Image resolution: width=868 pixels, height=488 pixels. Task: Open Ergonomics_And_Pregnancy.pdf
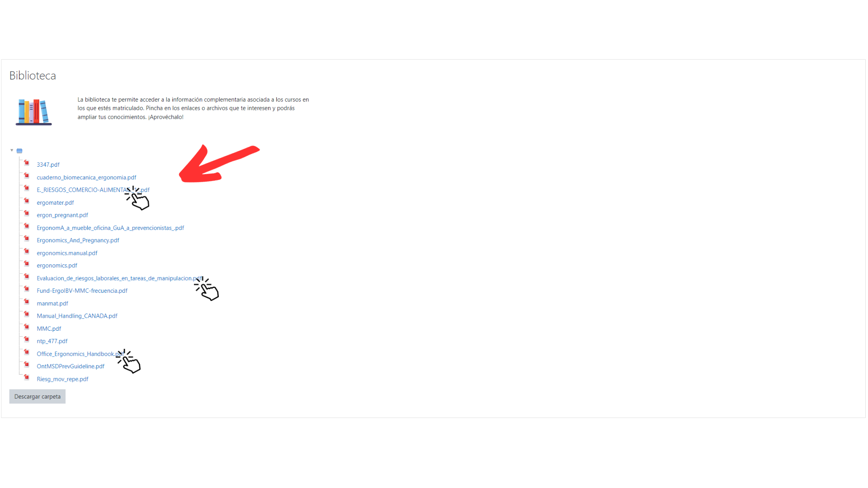point(78,240)
